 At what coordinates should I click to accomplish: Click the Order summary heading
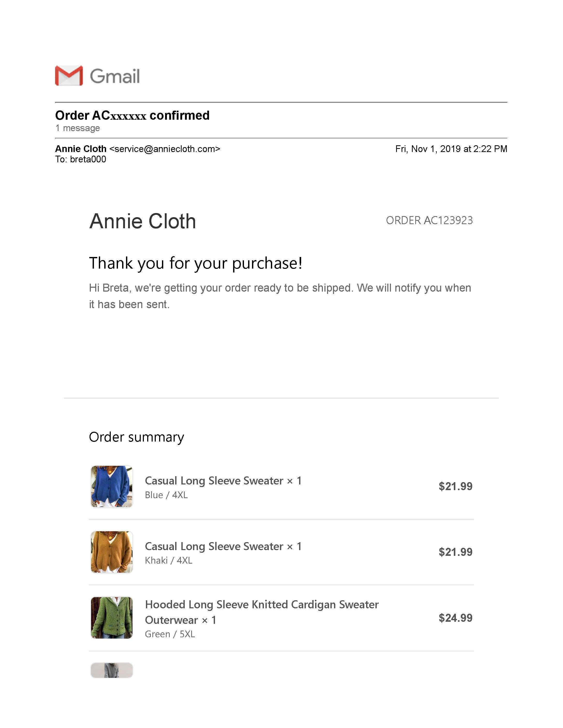[x=136, y=437]
